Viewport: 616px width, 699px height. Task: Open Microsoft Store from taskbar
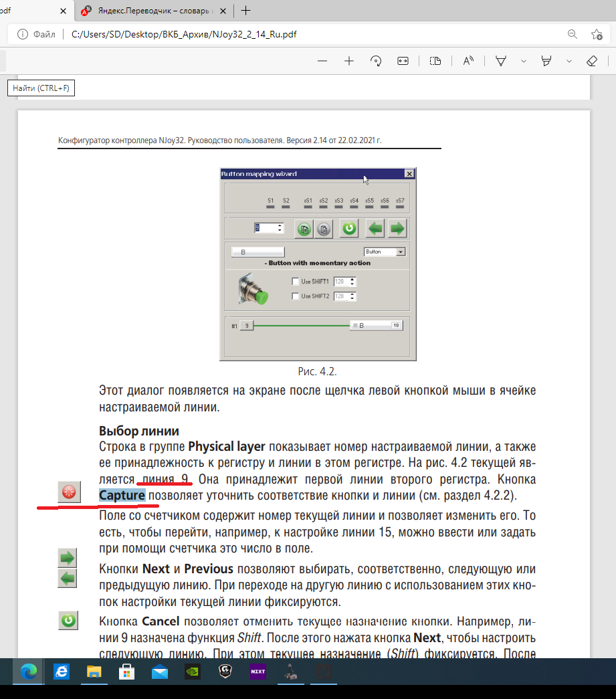tap(126, 672)
